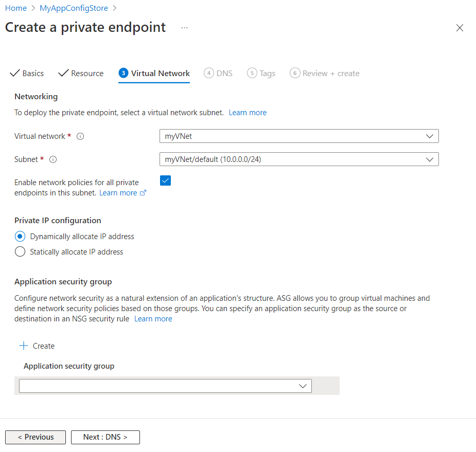Image resolution: width=476 pixels, height=452 pixels.
Task: Close the Create a private endpoint pane
Action: pos(460,28)
